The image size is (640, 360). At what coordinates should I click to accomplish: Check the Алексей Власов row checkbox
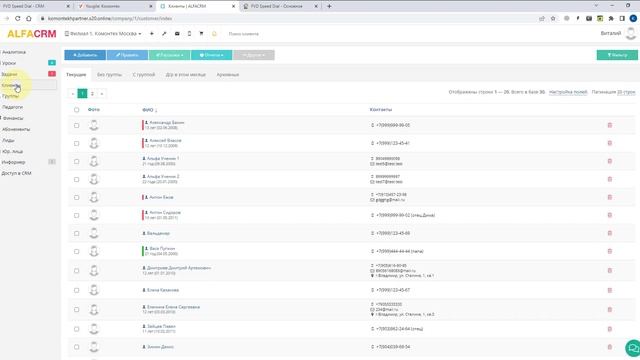click(x=76, y=143)
